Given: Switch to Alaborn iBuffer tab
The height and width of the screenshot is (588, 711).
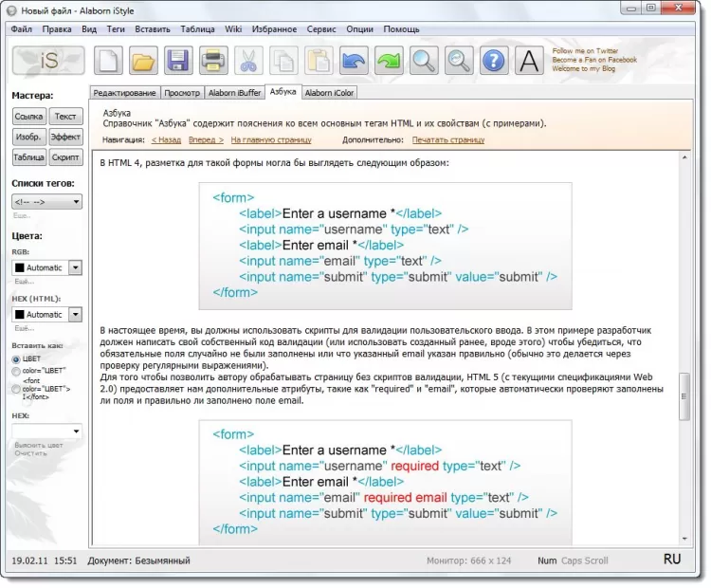Looking at the screenshot, I should coord(234,93).
